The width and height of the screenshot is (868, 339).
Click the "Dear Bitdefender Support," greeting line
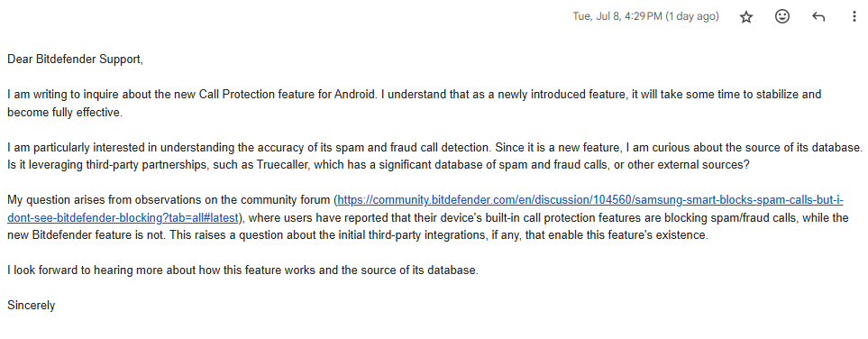click(76, 60)
